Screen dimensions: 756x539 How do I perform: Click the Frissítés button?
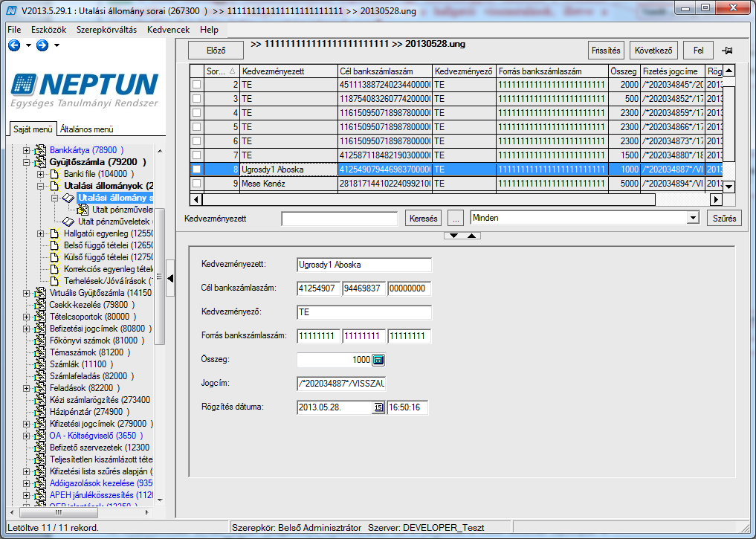click(606, 50)
